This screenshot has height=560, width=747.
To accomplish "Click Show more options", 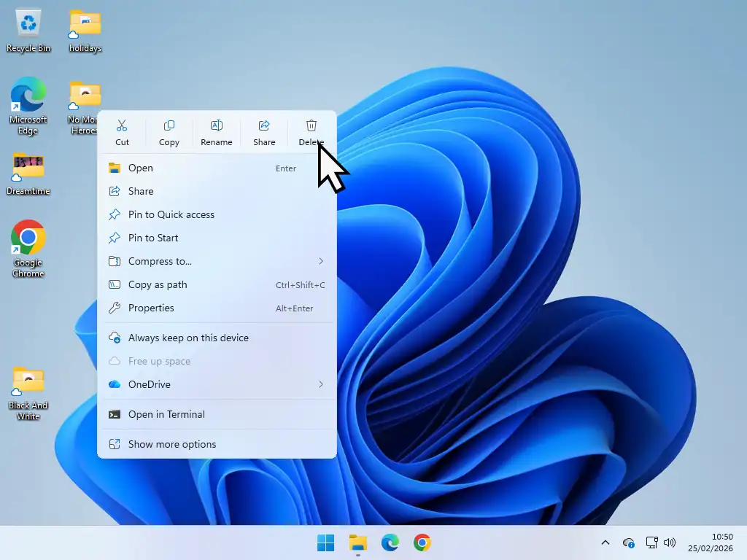I will tap(171, 444).
